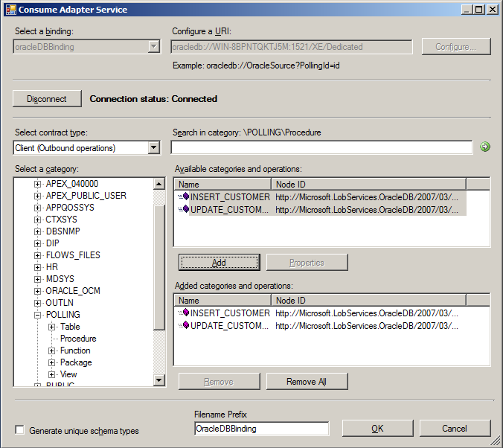503x448 pixels.
Task: Click the Configure... button
Action: (x=456, y=47)
